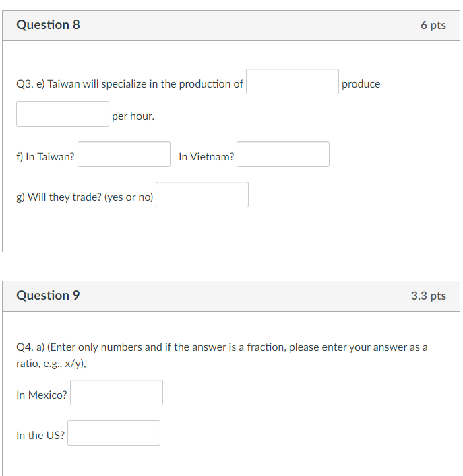This screenshot has width=463, height=476.
Task: Click the 'Question 9' heading
Action: click(x=48, y=296)
